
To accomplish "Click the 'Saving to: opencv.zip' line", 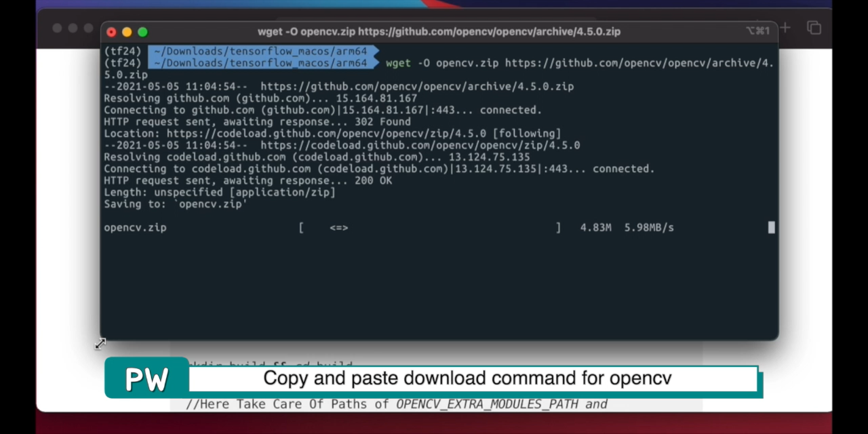I will pyautogui.click(x=176, y=204).
